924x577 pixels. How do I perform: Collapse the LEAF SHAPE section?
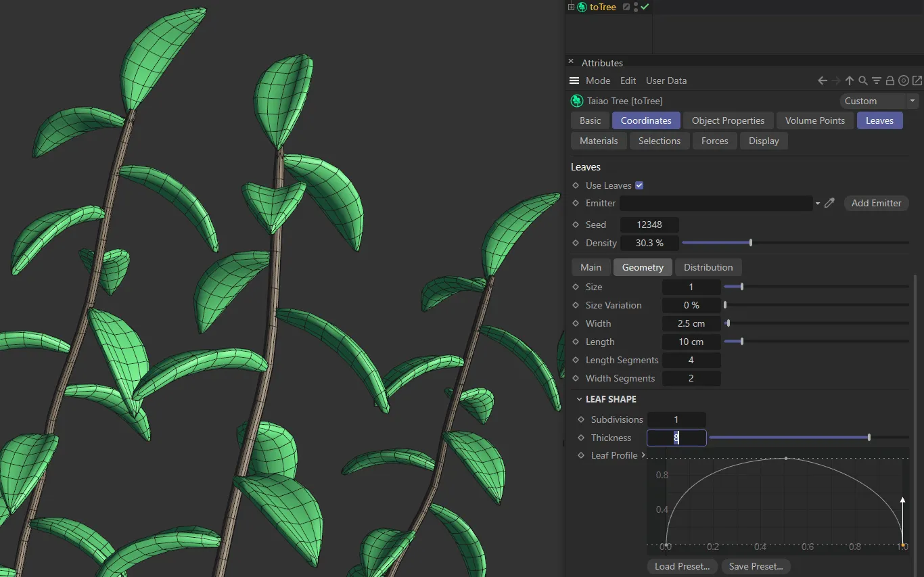coord(579,399)
